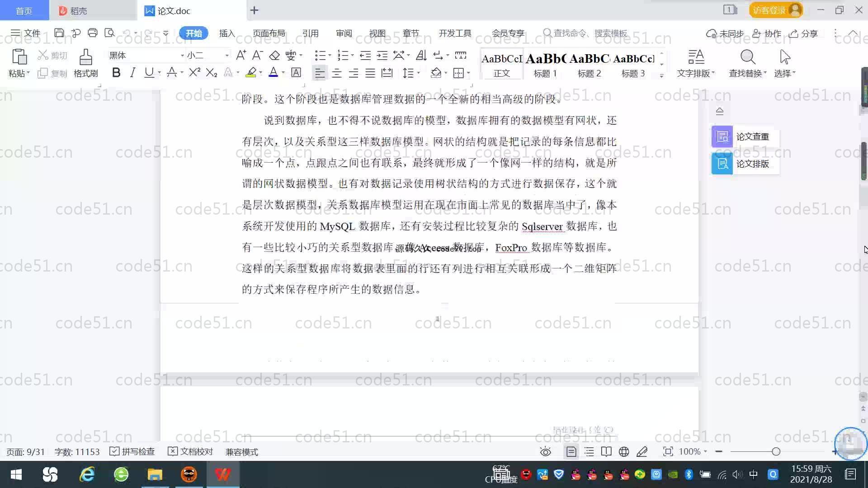Viewport: 868px width, 488px height.
Task: Click the 协作 collaborate button
Action: point(766,33)
